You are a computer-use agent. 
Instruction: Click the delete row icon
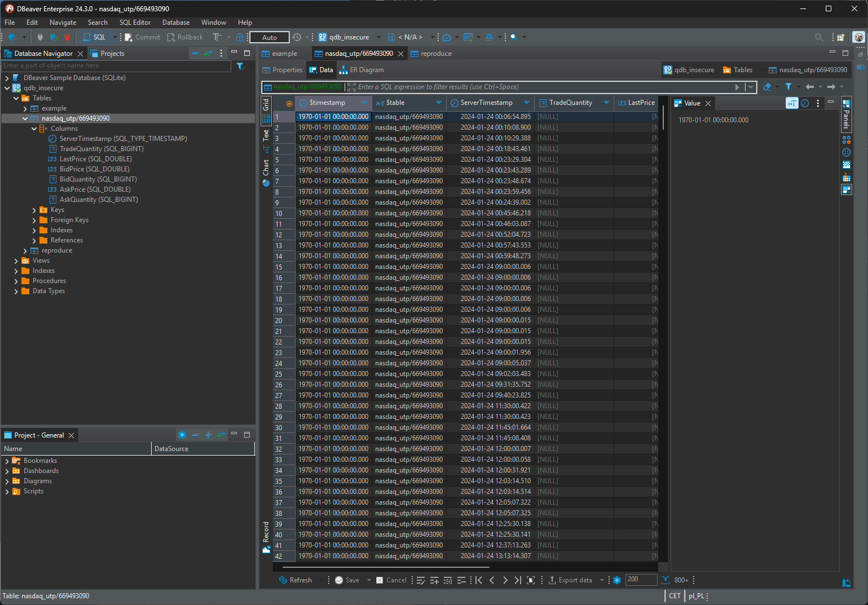pyautogui.click(x=461, y=580)
